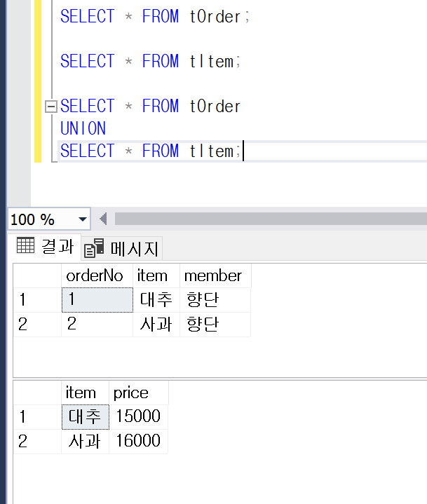Select all cells via second grid corner header

(x=37, y=393)
